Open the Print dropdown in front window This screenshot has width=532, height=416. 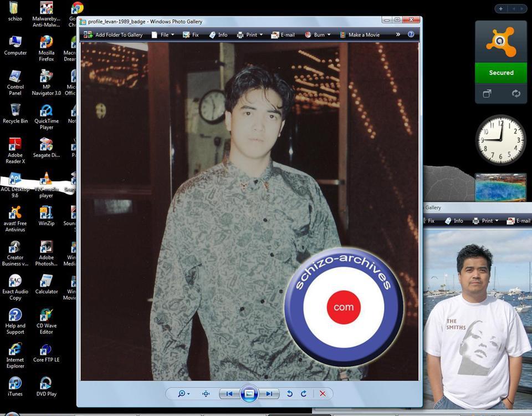(250, 34)
